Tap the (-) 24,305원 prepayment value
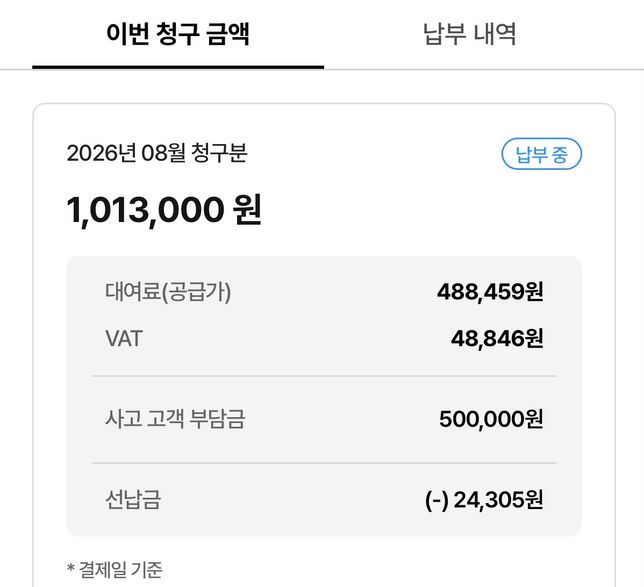This screenshot has height=587, width=644. (x=484, y=500)
